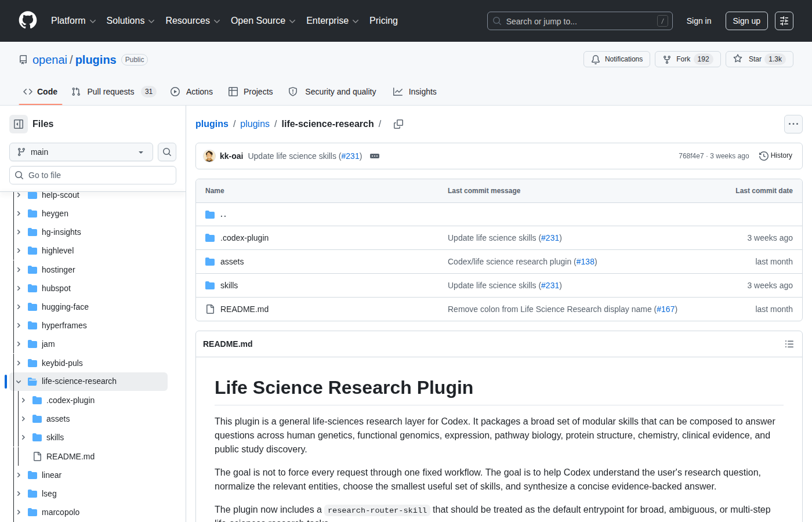
Task: Open the Pricing link
Action: pyautogui.click(x=383, y=21)
